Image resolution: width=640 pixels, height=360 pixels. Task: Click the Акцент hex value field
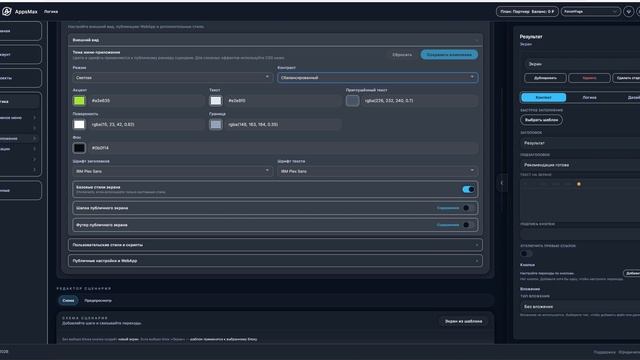pos(146,100)
